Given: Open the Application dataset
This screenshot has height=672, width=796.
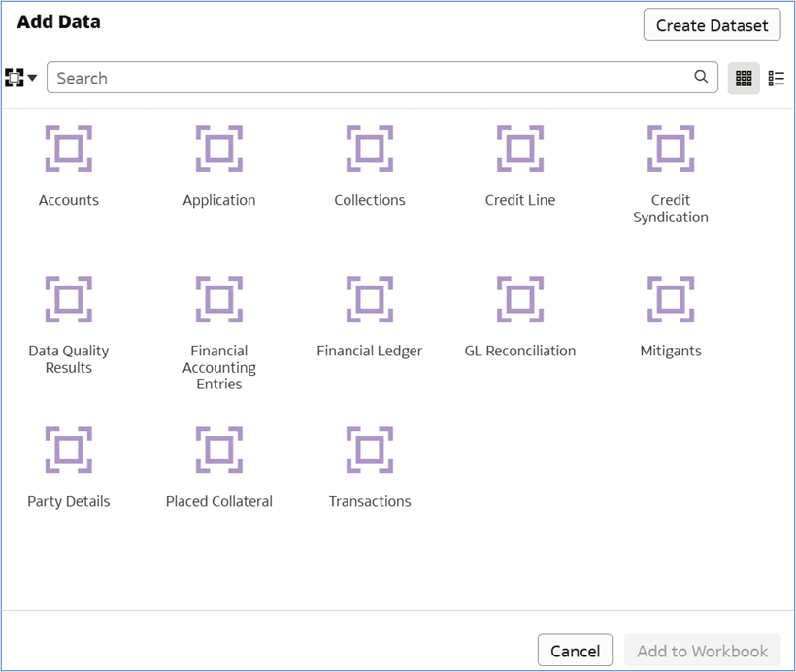Looking at the screenshot, I should (x=218, y=148).
